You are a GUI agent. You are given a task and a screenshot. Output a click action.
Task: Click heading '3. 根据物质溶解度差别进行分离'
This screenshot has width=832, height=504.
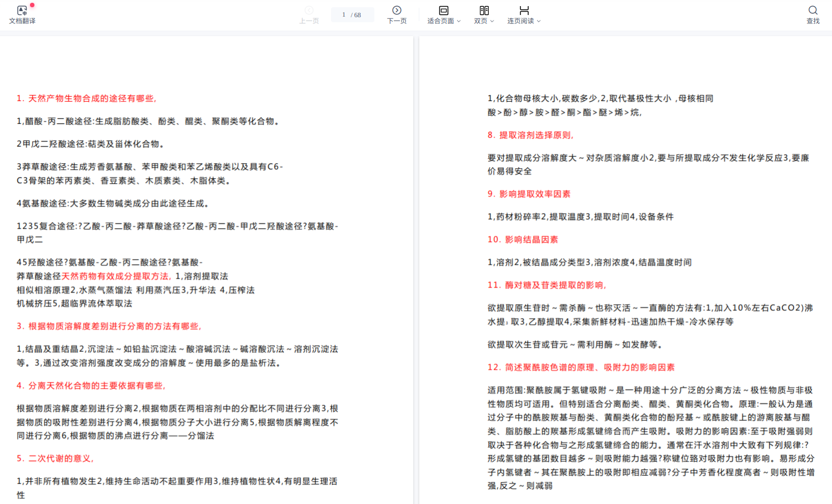point(109,326)
